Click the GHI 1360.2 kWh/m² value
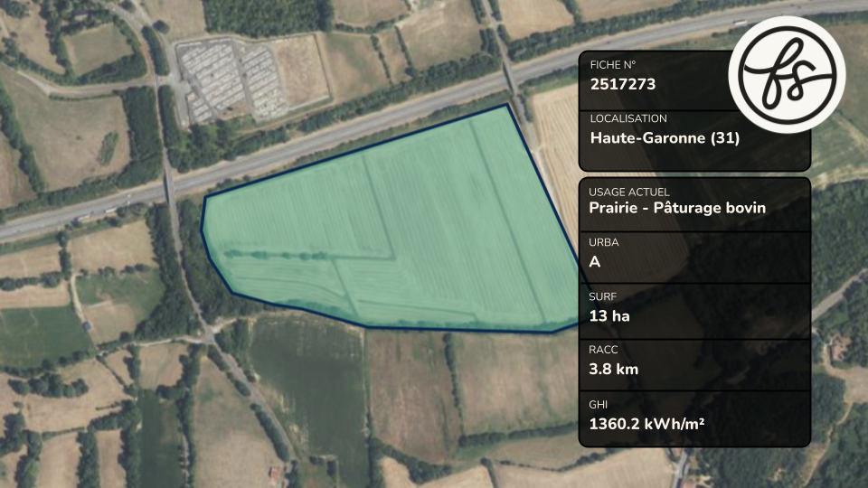Viewport: 868px width, 488px height. pyautogui.click(x=646, y=425)
